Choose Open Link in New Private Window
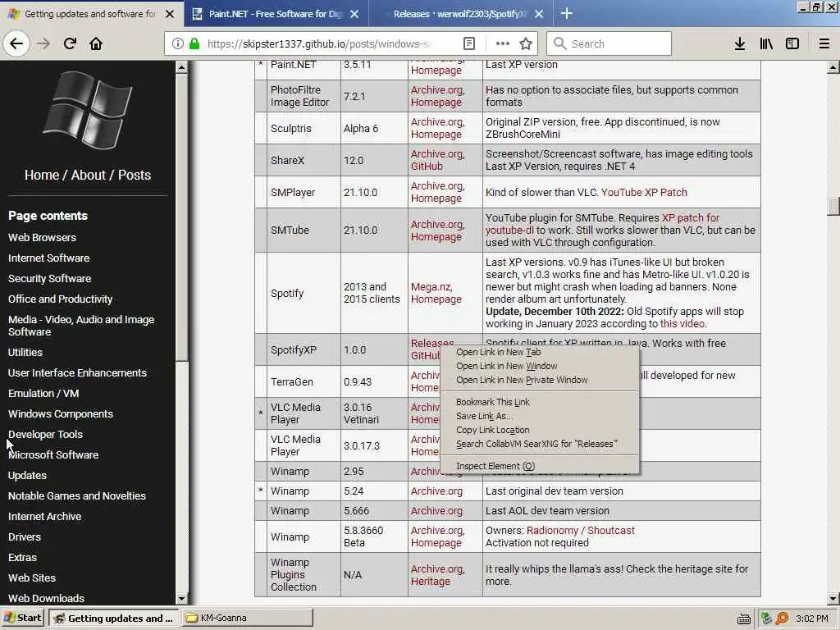The image size is (840, 630). 522,380
